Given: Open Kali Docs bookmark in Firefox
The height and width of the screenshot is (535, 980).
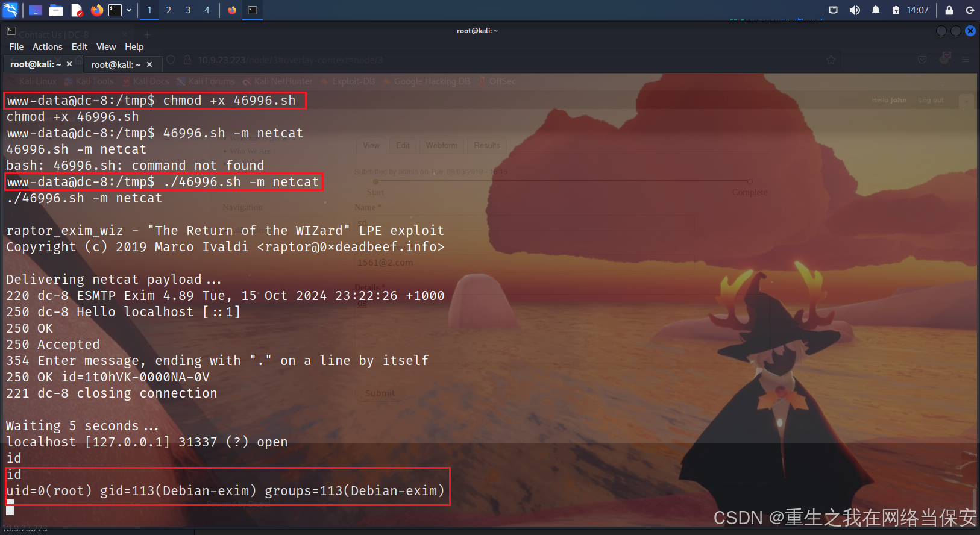Looking at the screenshot, I should coord(146,81).
